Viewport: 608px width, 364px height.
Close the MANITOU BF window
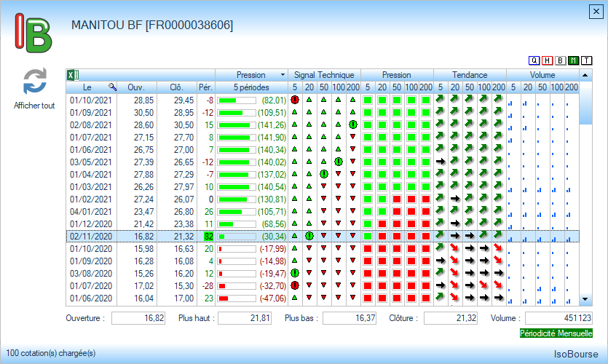tap(596, 12)
